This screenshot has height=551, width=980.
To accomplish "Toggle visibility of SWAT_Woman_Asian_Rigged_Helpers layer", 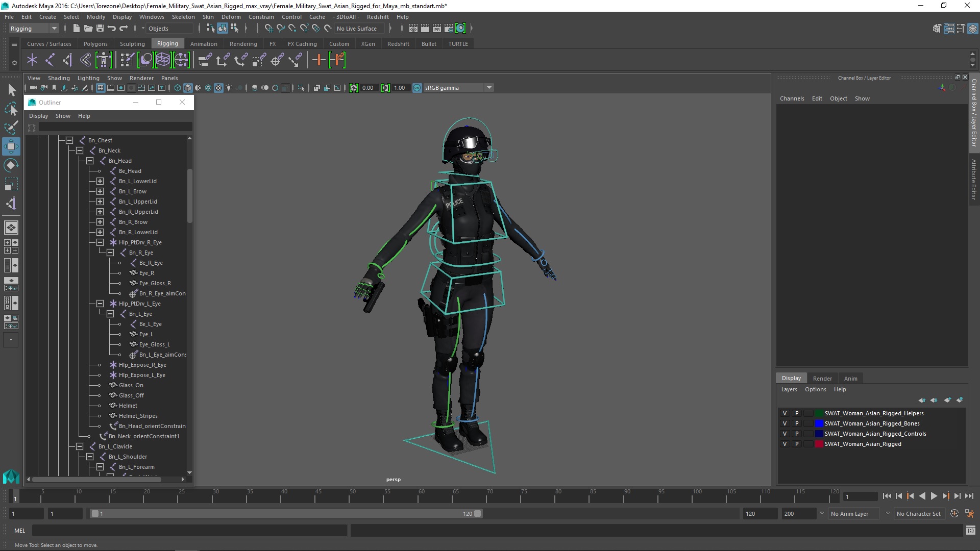I will 785,413.
